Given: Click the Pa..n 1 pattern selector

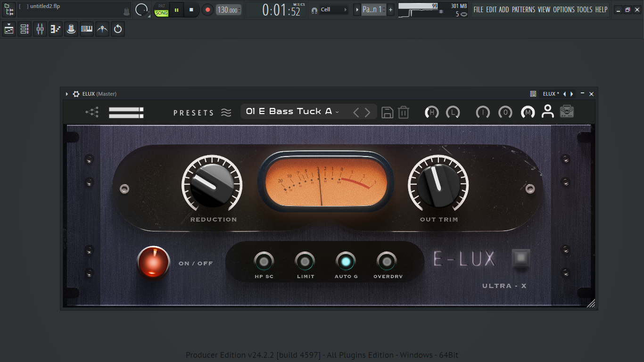Looking at the screenshot, I should tap(373, 9).
